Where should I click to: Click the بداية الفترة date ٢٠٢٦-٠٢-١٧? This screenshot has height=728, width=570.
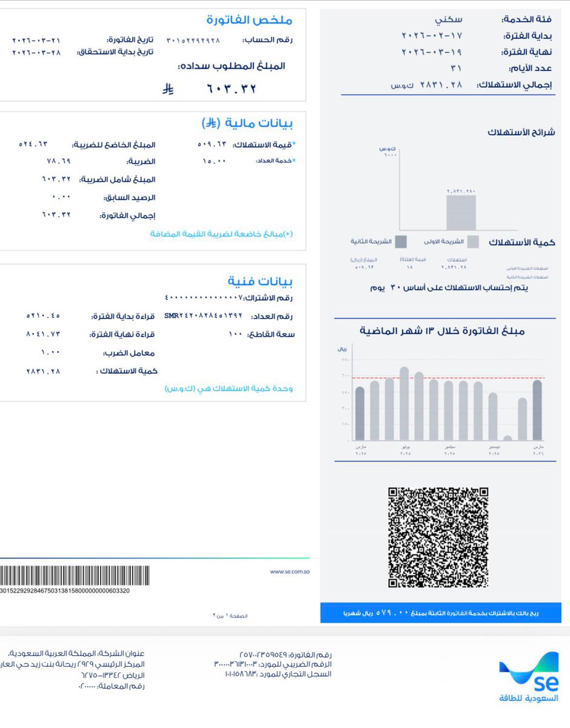coord(431,36)
